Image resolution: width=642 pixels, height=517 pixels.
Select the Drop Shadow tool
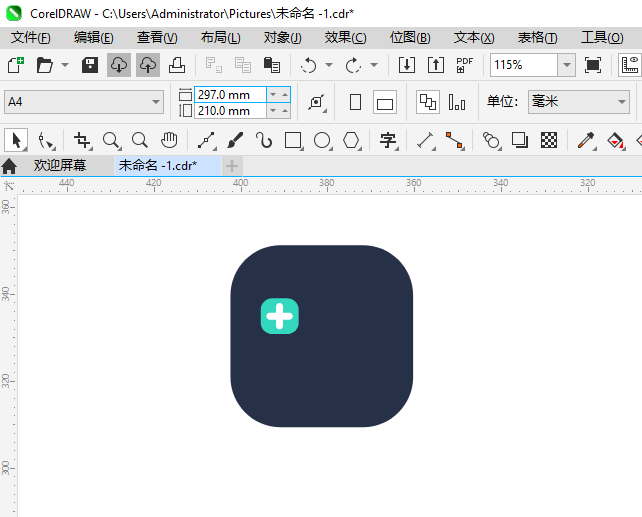[520, 140]
